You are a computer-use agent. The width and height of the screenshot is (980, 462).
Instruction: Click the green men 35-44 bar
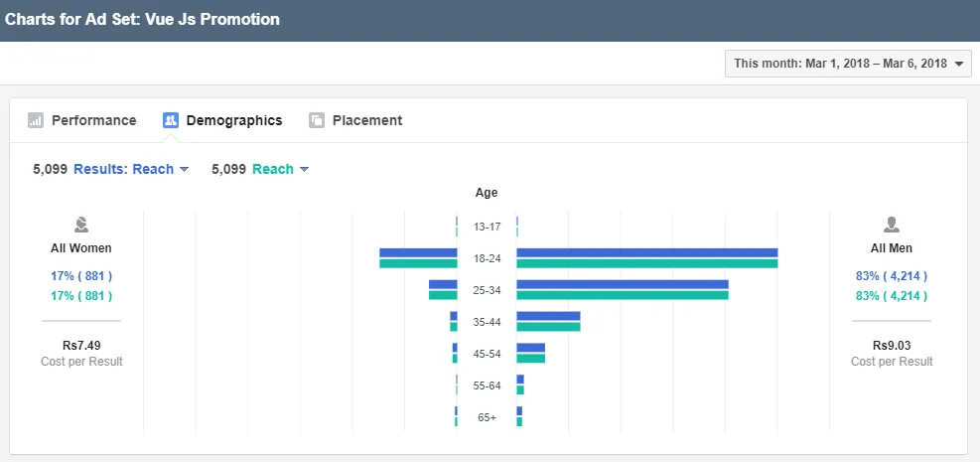pos(548,326)
